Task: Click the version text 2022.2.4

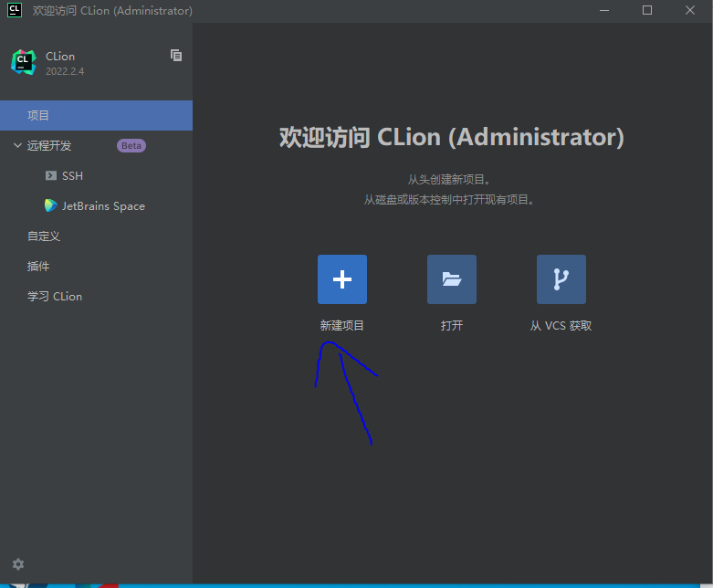Action: coord(65,71)
